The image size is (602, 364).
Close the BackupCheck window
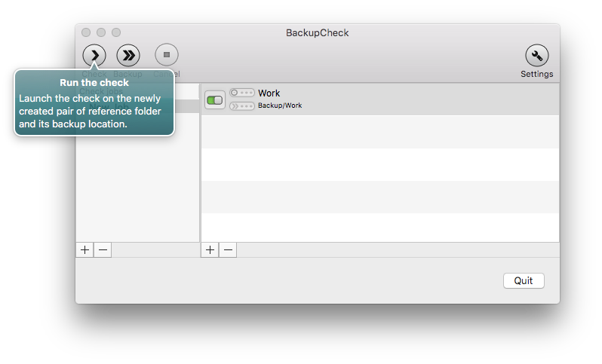click(x=86, y=32)
